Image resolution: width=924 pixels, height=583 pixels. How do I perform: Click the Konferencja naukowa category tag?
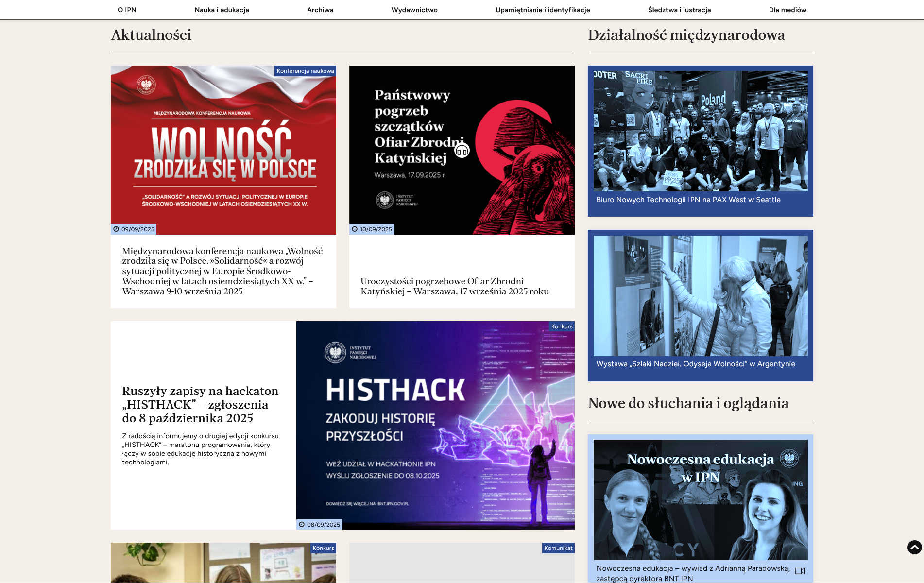coord(305,71)
